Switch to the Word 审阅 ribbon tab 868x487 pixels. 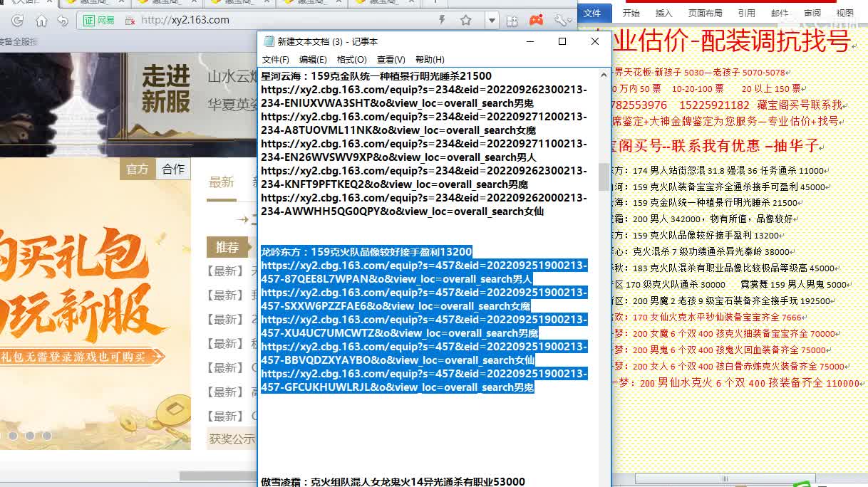pos(812,13)
